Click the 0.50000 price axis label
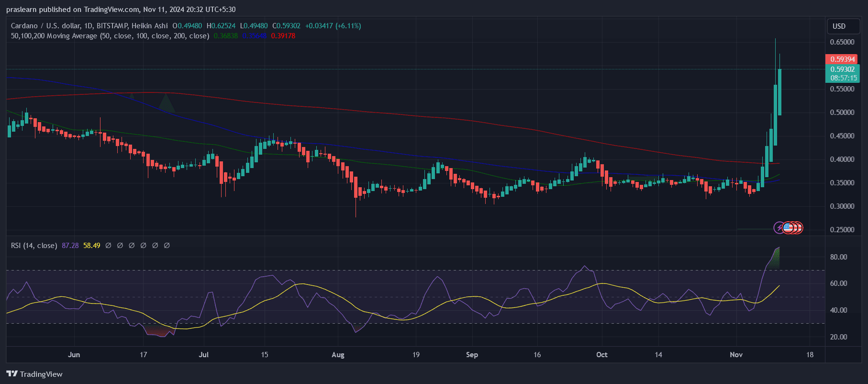Screen dimensions: 868x384 click(842, 113)
